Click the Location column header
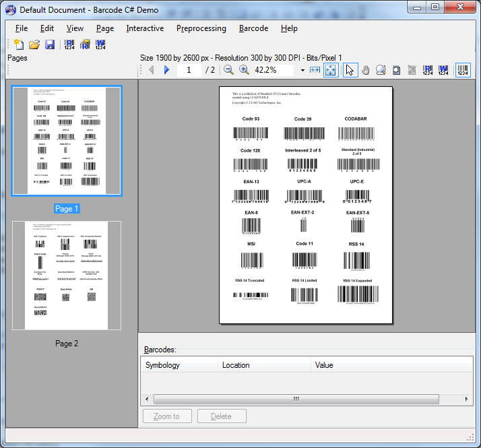This screenshot has height=448, width=481. click(x=264, y=365)
